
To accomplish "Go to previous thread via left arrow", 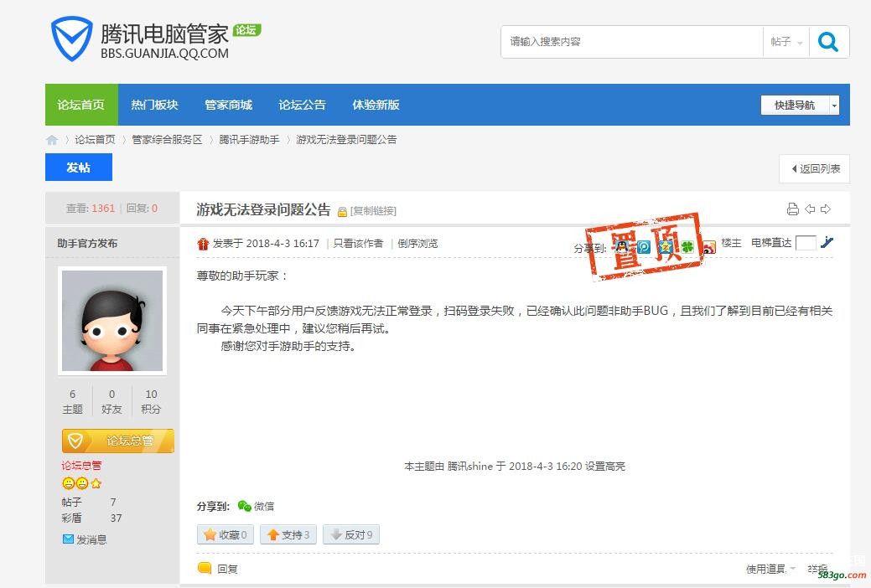I will click(810, 209).
